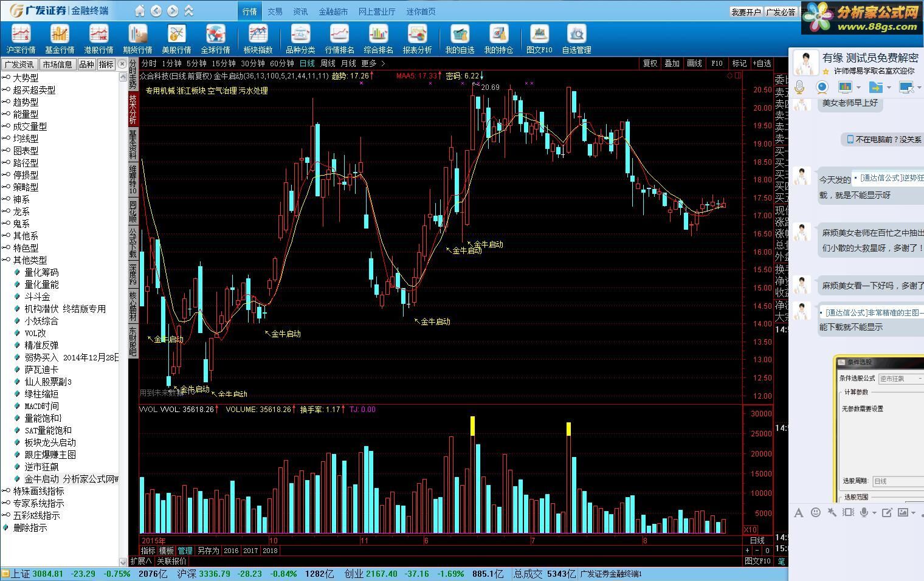
Task: Open 港股行情 Hong Kong stocks icon
Action: point(98,40)
